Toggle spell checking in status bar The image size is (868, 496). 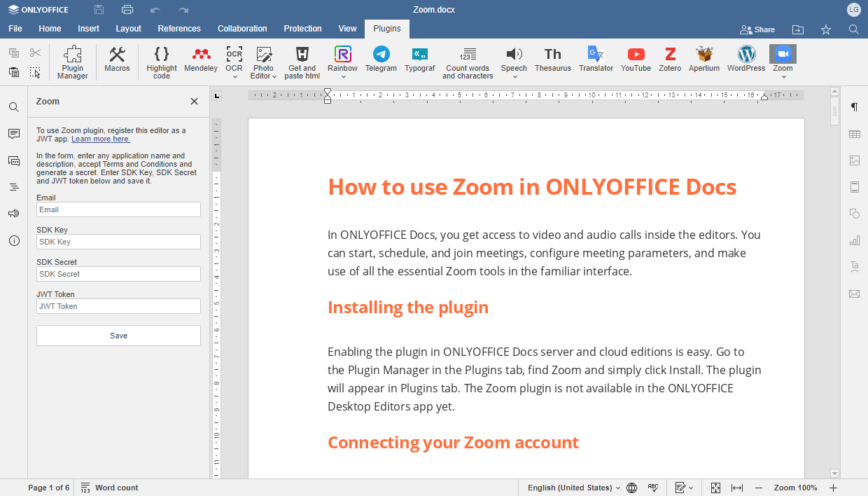(x=653, y=488)
